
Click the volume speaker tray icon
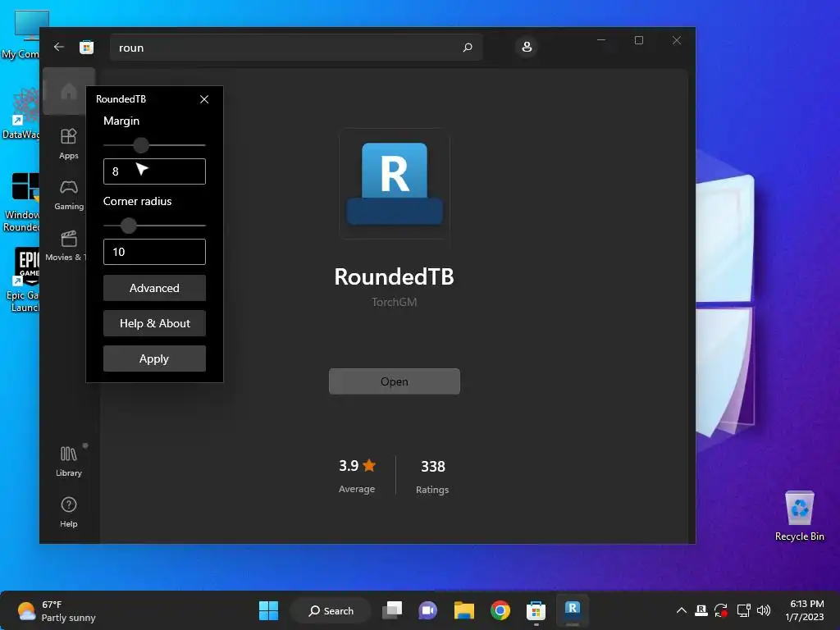click(x=764, y=610)
